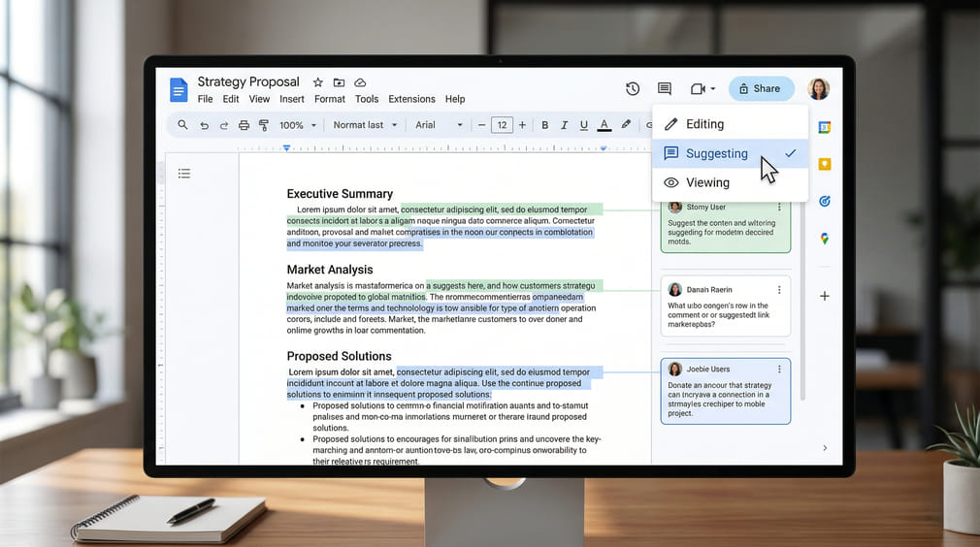
Task: Open options for Danain Raerin comment
Action: [x=779, y=290]
